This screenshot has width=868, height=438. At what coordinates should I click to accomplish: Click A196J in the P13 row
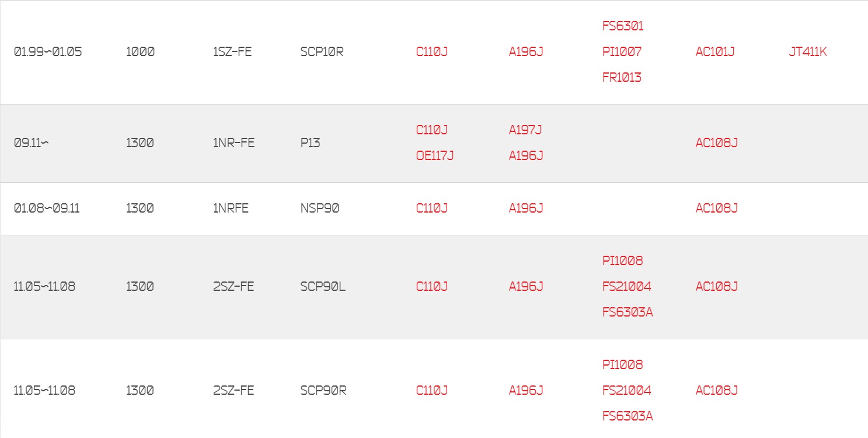click(526, 155)
